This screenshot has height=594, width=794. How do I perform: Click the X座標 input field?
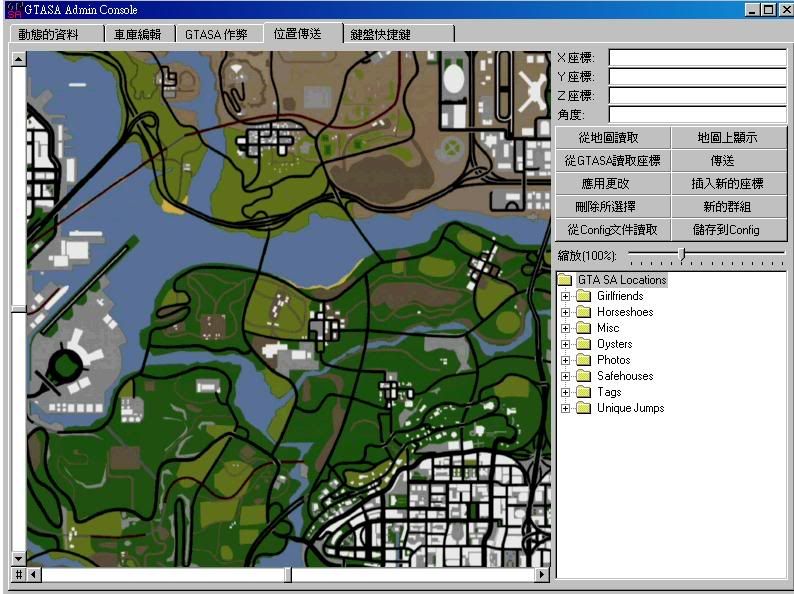[697, 58]
